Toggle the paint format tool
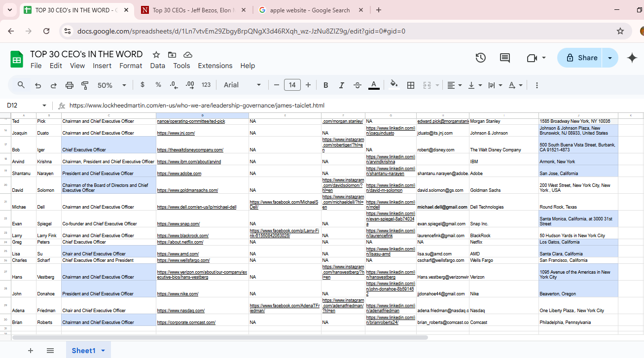 [85, 85]
